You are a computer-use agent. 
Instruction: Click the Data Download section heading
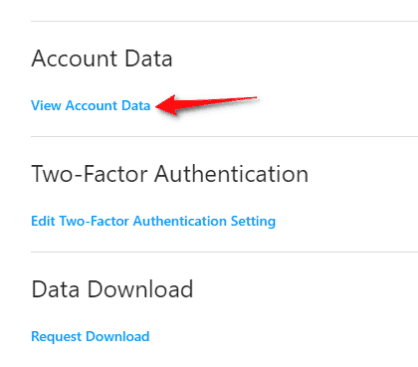[x=112, y=289]
